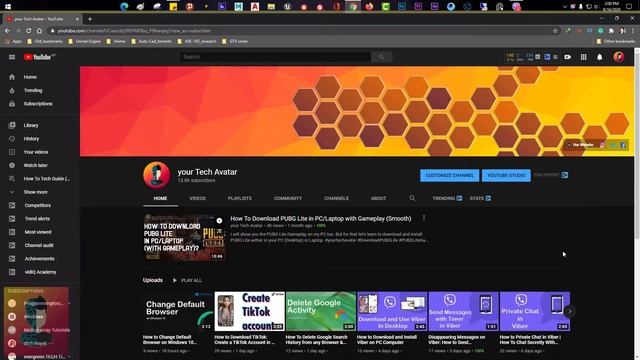Viewport: 640px width, 360px height.
Task: Open the YouTube hamburger guide menu
Action: 12,57
